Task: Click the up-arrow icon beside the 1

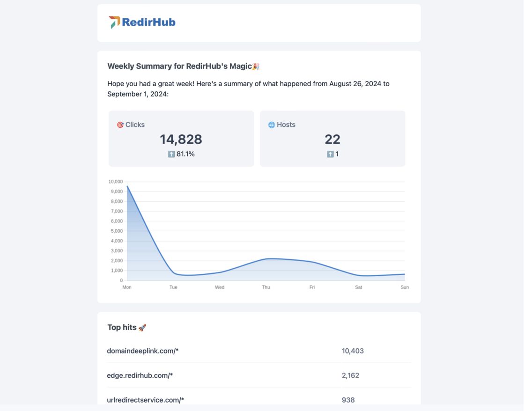Action: pos(330,154)
